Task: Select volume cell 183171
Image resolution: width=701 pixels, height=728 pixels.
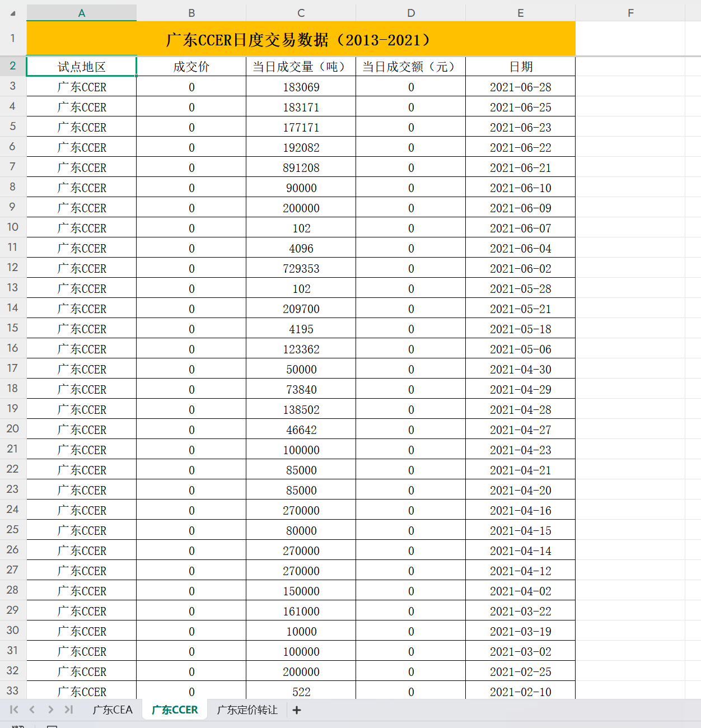Action: click(301, 107)
